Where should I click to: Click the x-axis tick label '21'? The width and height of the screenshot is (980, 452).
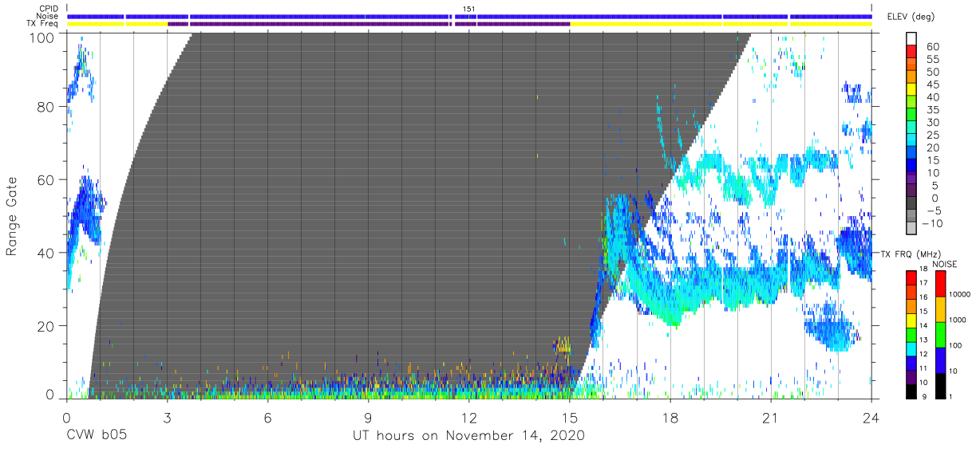pos(771,417)
